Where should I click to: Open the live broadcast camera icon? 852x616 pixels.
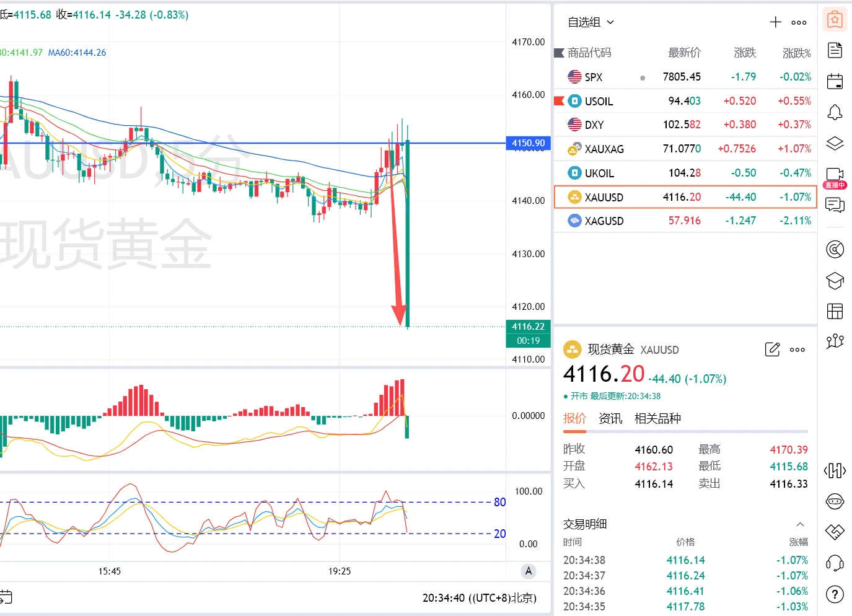(x=835, y=174)
